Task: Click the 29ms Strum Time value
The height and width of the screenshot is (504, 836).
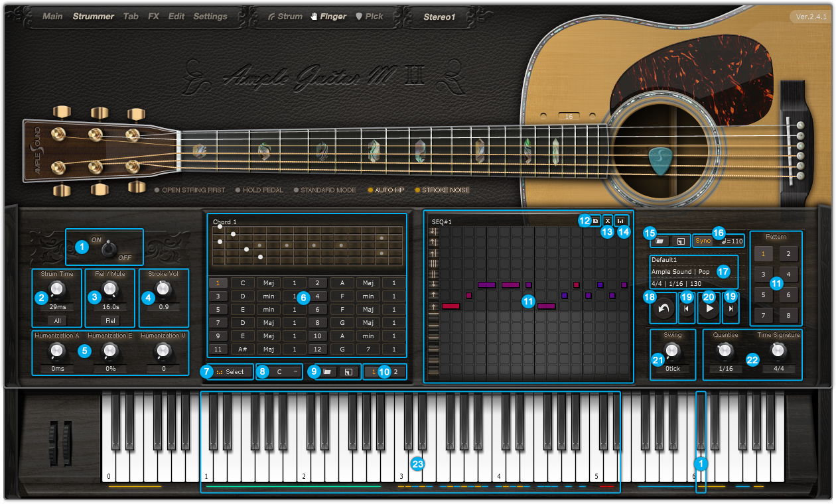Action: 57,308
